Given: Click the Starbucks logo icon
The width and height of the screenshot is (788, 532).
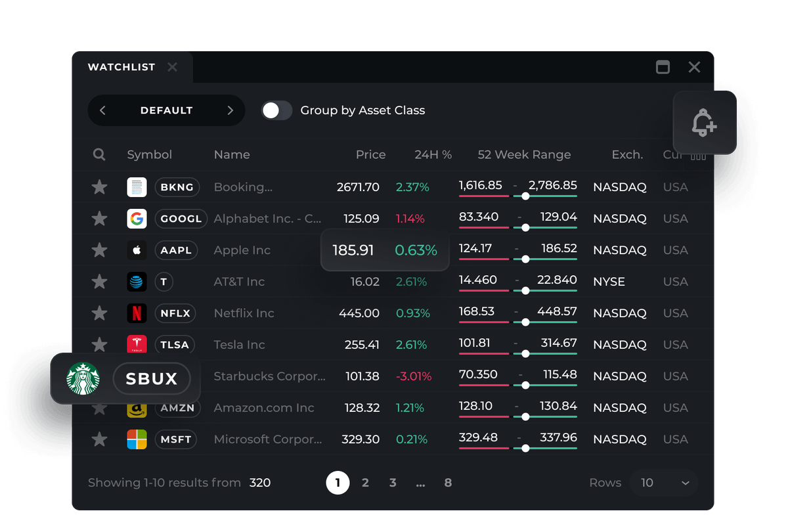Looking at the screenshot, I should [x=83, y=378].
